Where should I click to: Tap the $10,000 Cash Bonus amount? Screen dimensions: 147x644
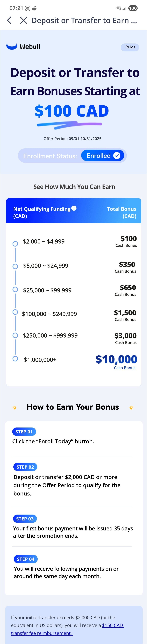pos(116,359)
